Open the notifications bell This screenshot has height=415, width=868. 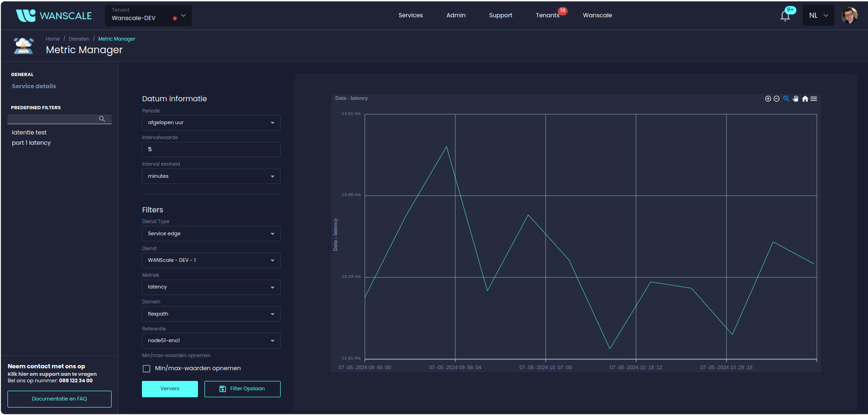click(x=785, y=16)
